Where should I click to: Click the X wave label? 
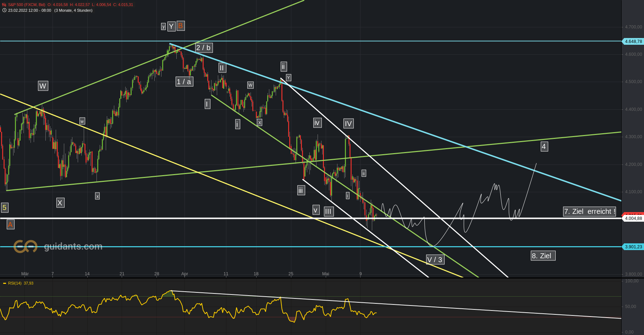coord(60,203)
